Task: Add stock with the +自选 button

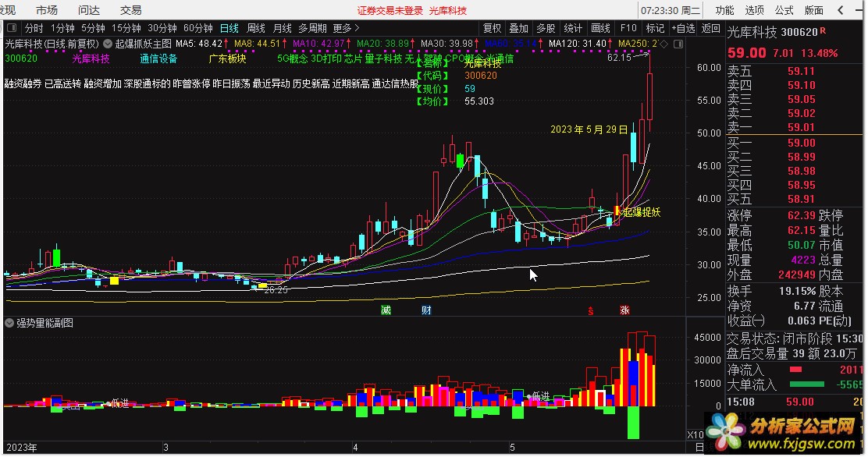Action: [x=683, y=27]
